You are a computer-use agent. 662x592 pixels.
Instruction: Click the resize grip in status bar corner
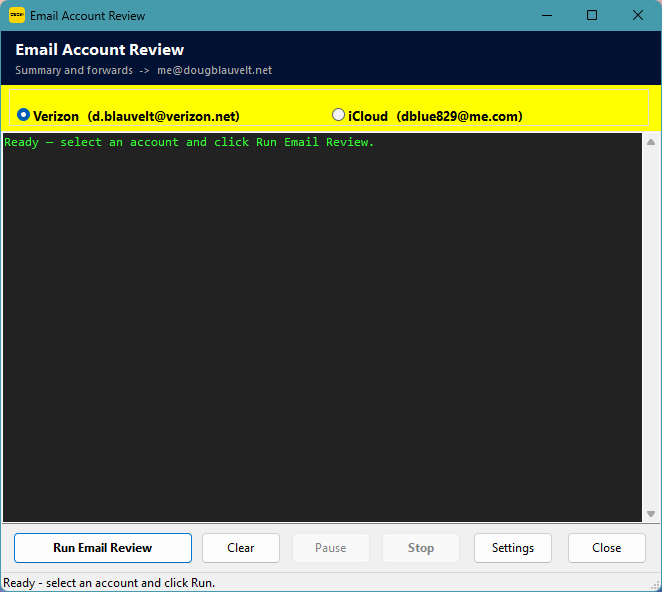tap(656, 585)
